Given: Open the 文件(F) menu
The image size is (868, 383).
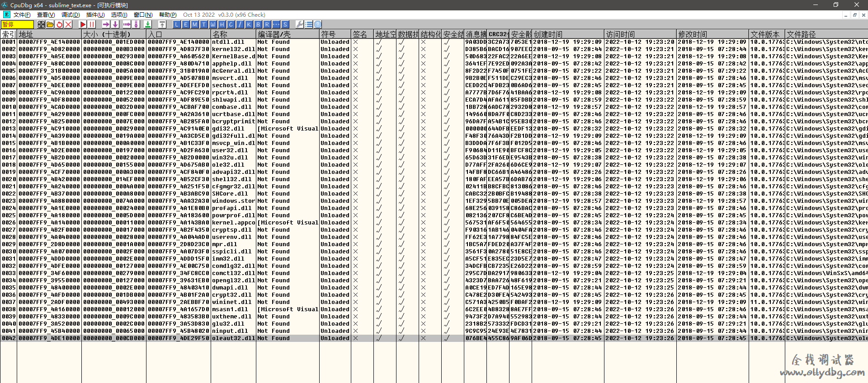Looking at the screenshot, I should tap(22, 15).
